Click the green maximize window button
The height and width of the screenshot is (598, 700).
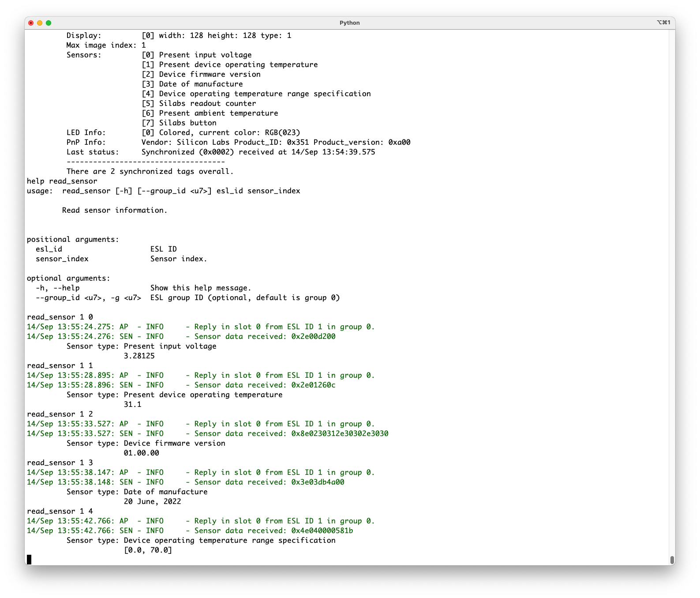coord(49,23)
